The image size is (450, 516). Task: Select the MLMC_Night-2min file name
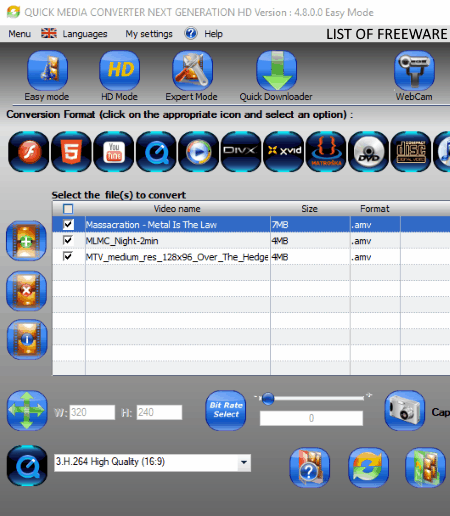coord(122,241)
